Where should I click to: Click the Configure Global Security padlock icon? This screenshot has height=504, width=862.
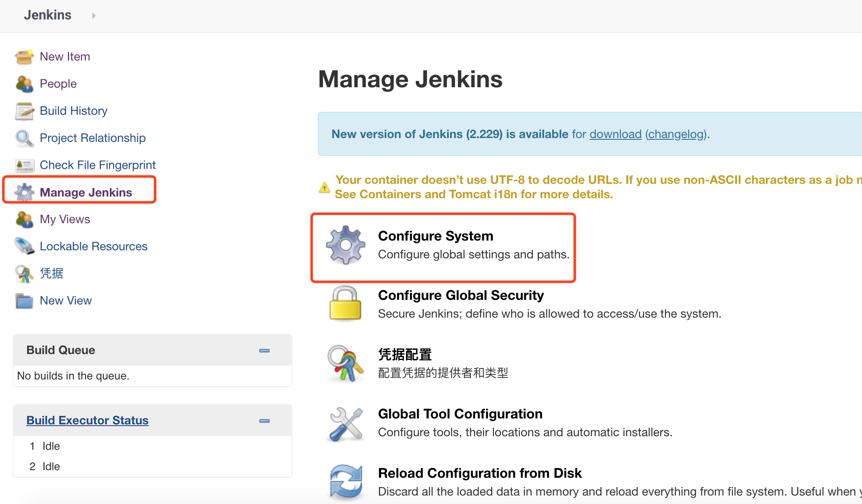point(345,303)
